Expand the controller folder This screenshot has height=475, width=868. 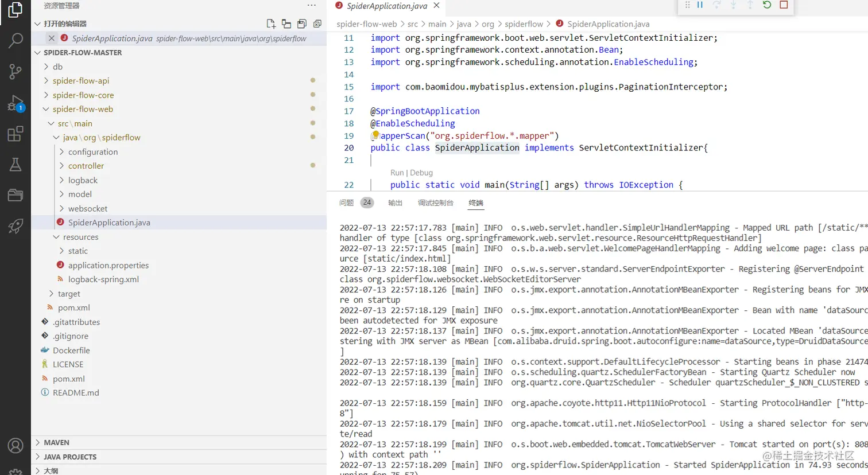click(x=62, y=166)
